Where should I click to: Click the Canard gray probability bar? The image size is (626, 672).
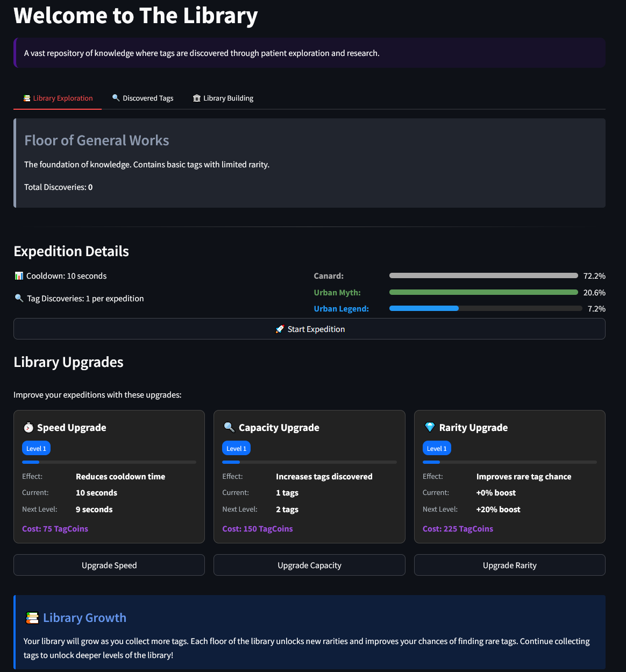(x=483, y=276)
